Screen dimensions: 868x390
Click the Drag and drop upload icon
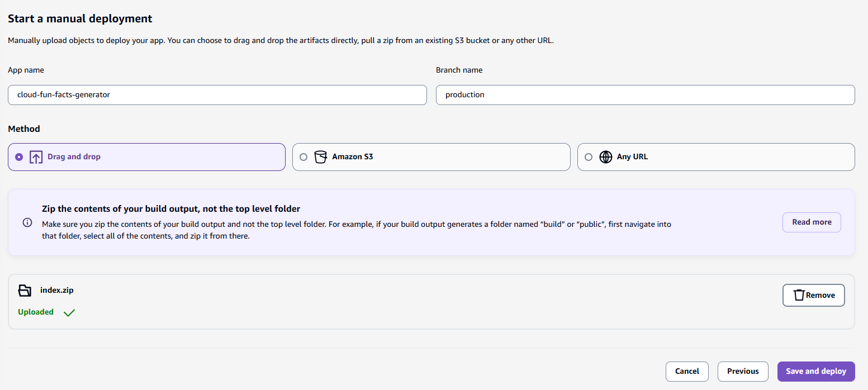36,157
